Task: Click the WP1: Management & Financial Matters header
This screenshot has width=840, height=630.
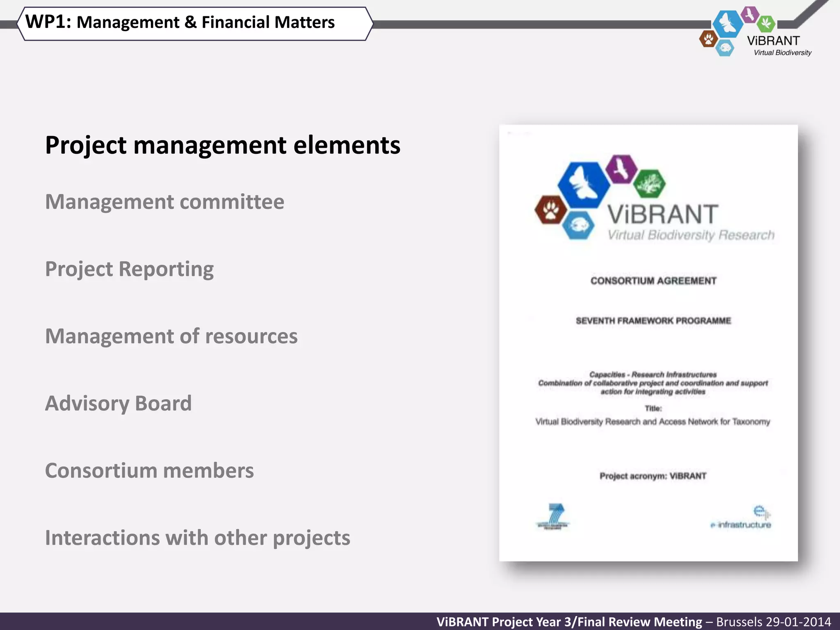Action: coord(195,23)
